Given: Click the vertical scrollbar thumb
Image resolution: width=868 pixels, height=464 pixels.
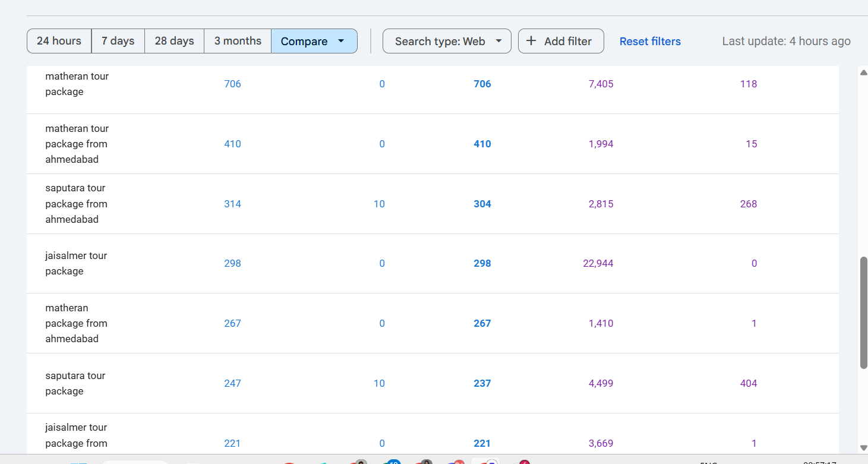Looking at the screenshot, I should (863, 312).
